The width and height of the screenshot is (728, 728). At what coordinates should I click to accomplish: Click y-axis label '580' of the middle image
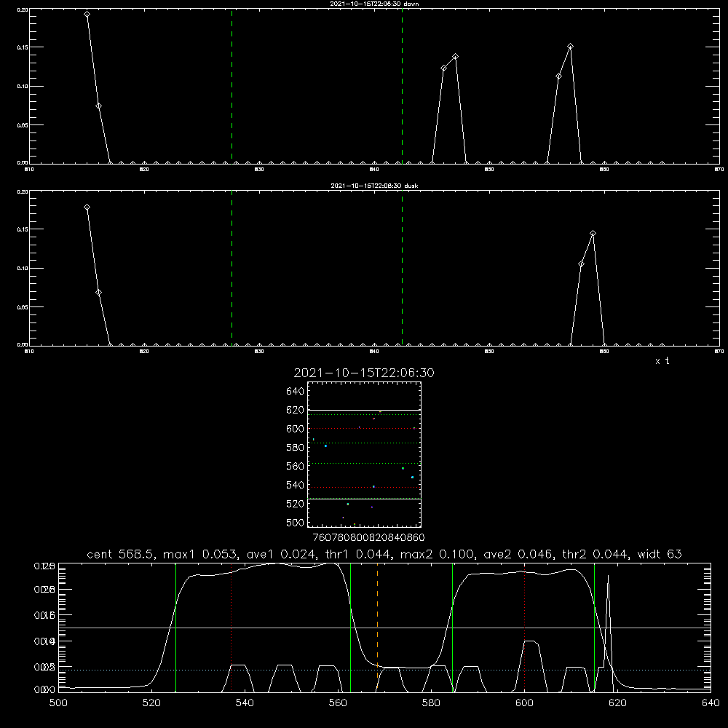[x=296, y=448]
